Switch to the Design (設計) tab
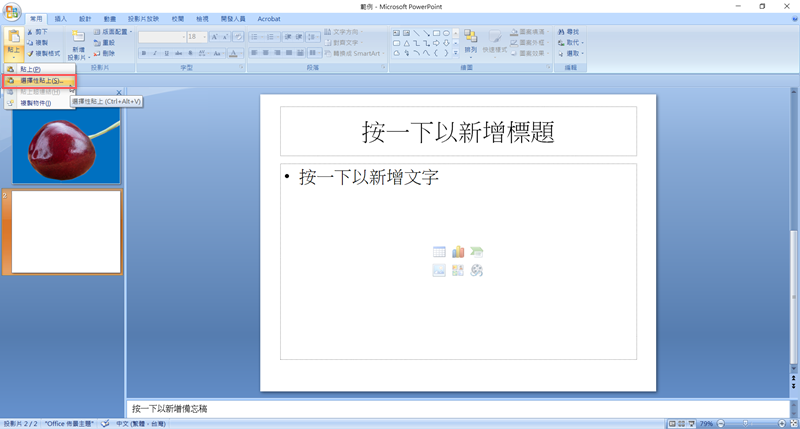 (85, 19)
